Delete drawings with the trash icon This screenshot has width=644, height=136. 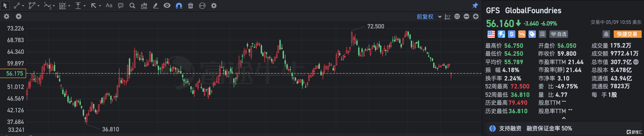coord(191,6)
